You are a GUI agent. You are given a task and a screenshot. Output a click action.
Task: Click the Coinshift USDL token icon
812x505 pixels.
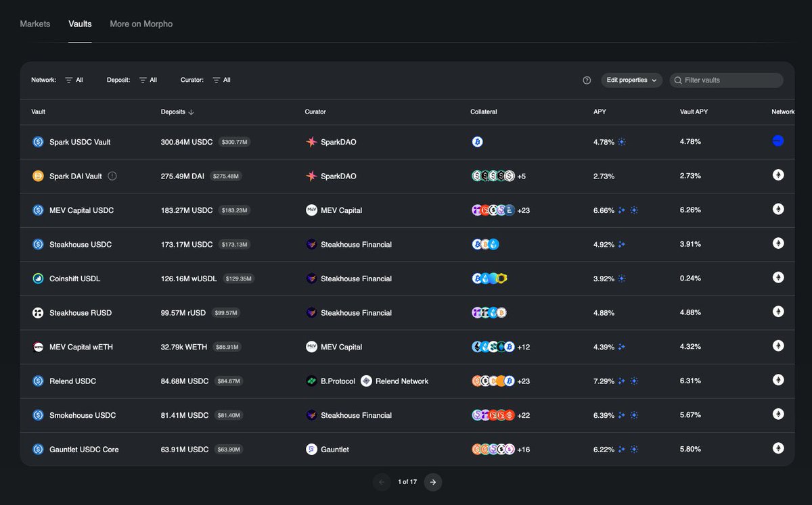click(x=38, y=279)
